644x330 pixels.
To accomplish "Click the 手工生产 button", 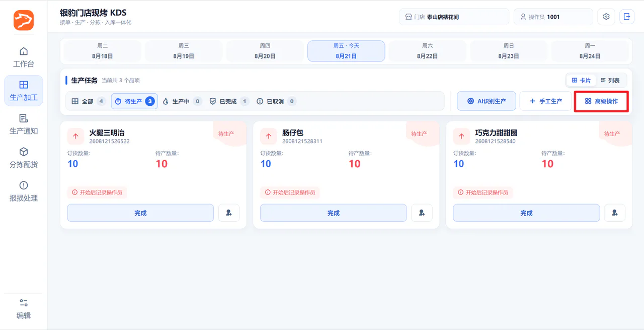I will [546, 101].
